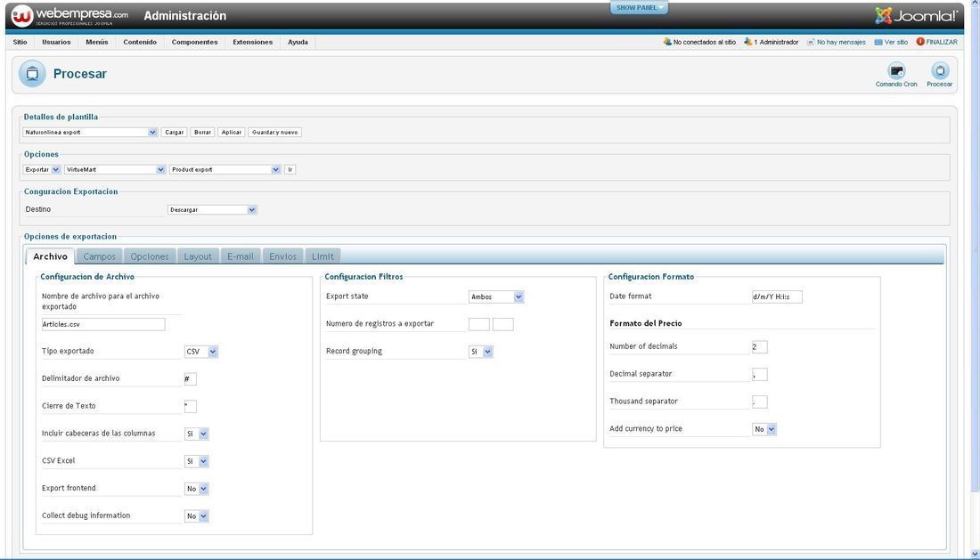The image size is (980, 560).
Task: Open the Extensiones menu
Action: 252,42
